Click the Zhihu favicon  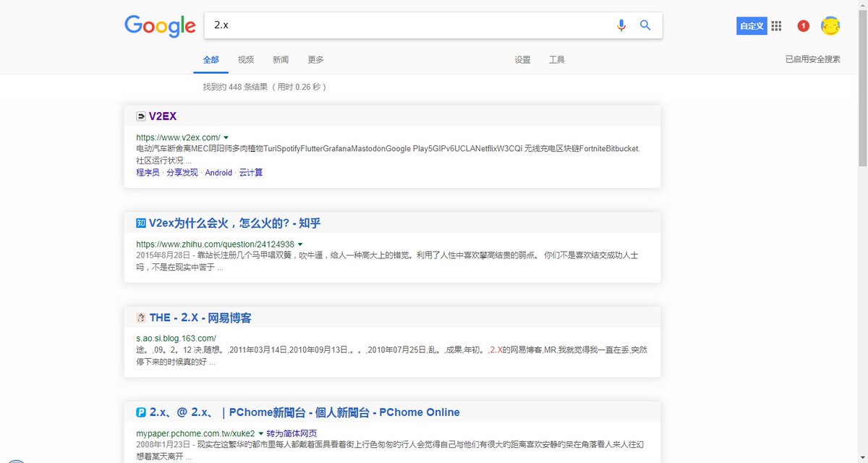140,223
